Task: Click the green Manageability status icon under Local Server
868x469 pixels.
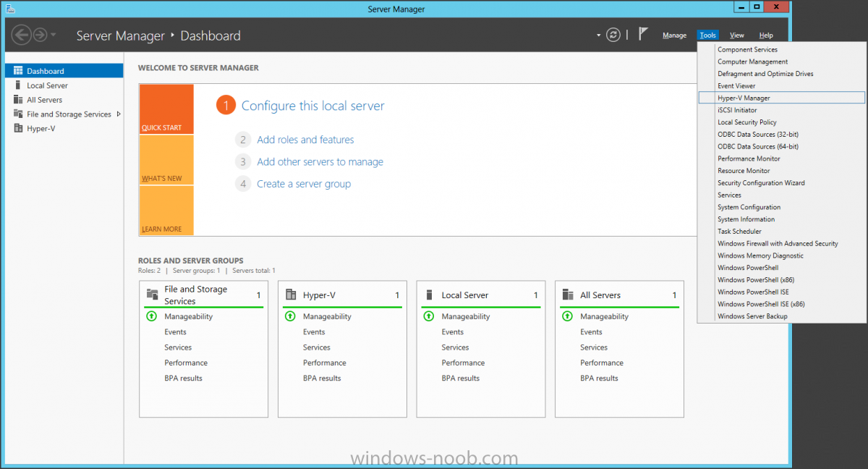Action: pyautogui.click(x=428, y=316)
